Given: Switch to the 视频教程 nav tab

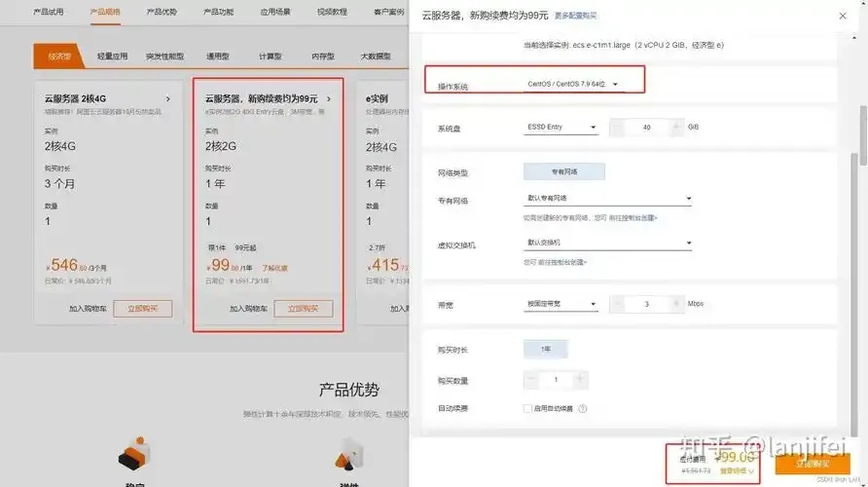Looking at the screenshot, I should (x=332, y=12).
